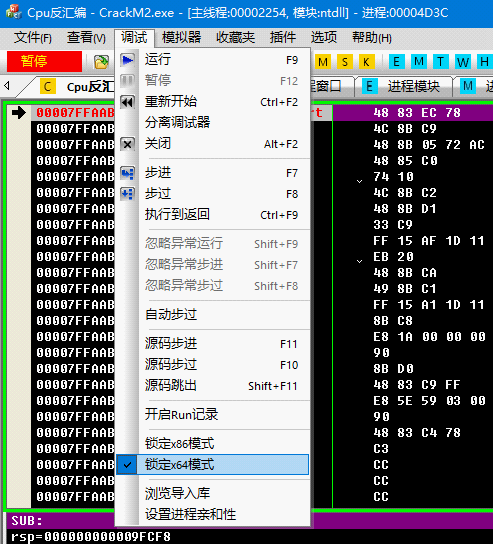Image resolution: width=494 pixels, height=545 pixels.
Task: Select 源码跳出 menu item
Action: point(212,385)
